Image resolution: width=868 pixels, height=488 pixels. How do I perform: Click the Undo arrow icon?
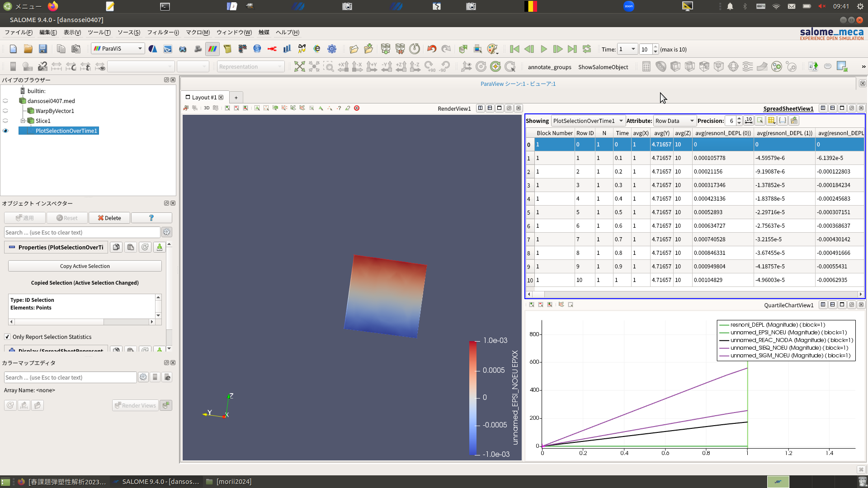(x=432, y=49)
